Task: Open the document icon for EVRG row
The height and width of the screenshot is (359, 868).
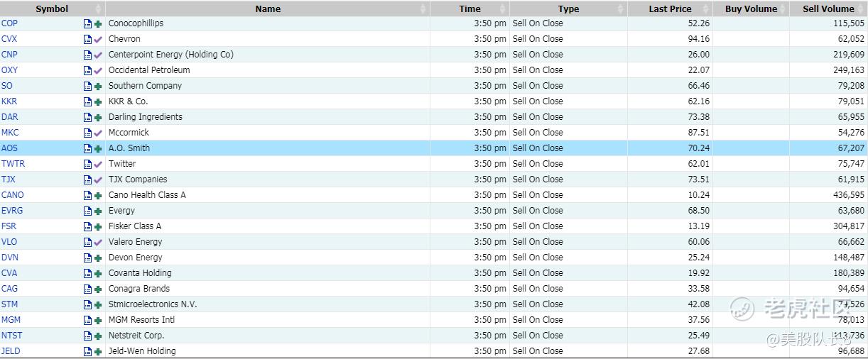Action: tap(87, 211)
